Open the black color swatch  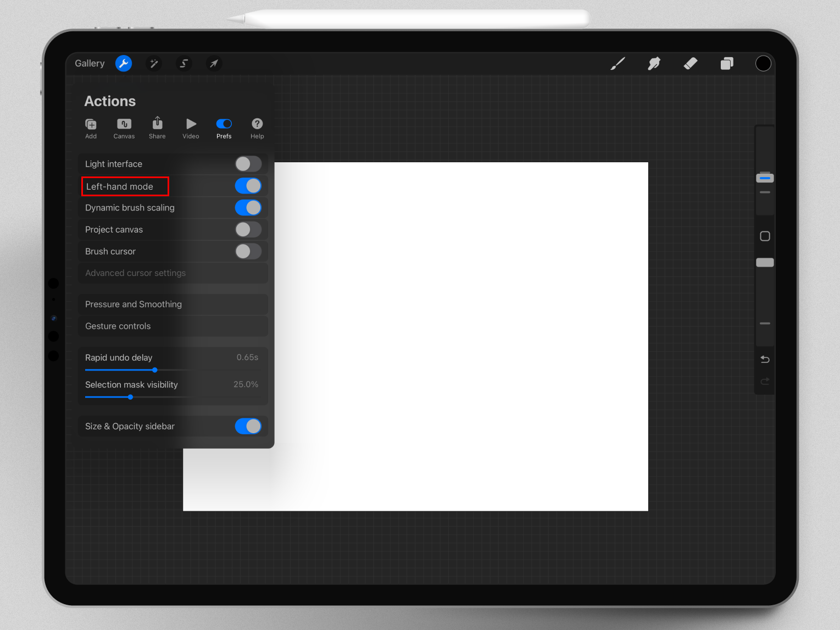(x=763, y=64)
